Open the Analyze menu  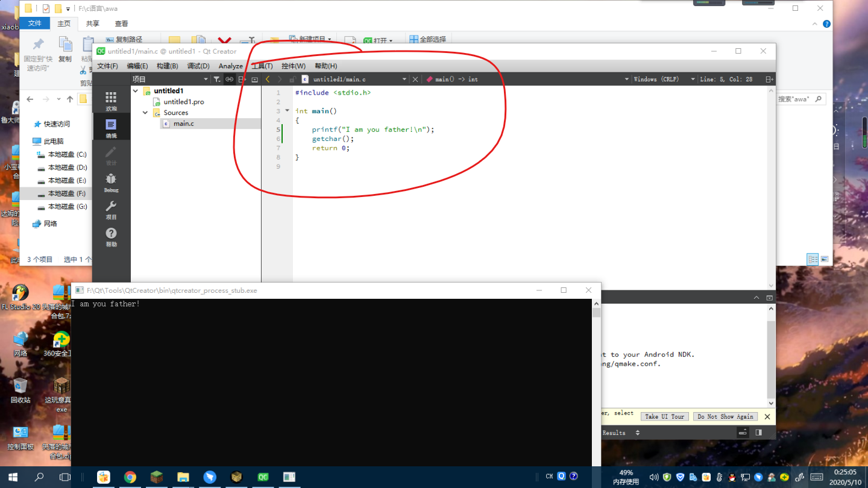[230, 66]
